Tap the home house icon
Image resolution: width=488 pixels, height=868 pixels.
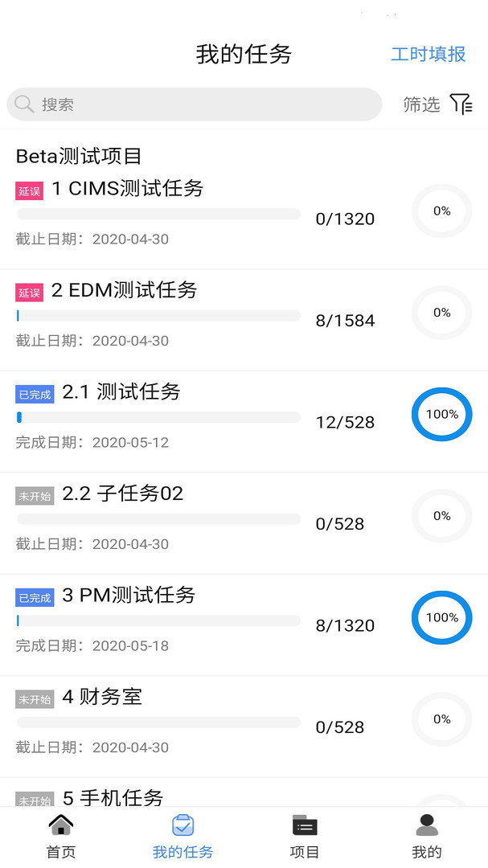(61, 825)
